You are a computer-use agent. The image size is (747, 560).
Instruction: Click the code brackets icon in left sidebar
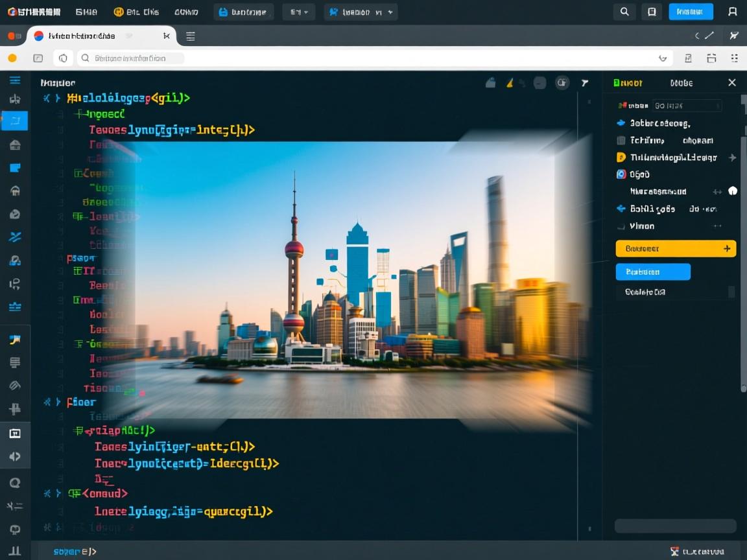point(15,456)
